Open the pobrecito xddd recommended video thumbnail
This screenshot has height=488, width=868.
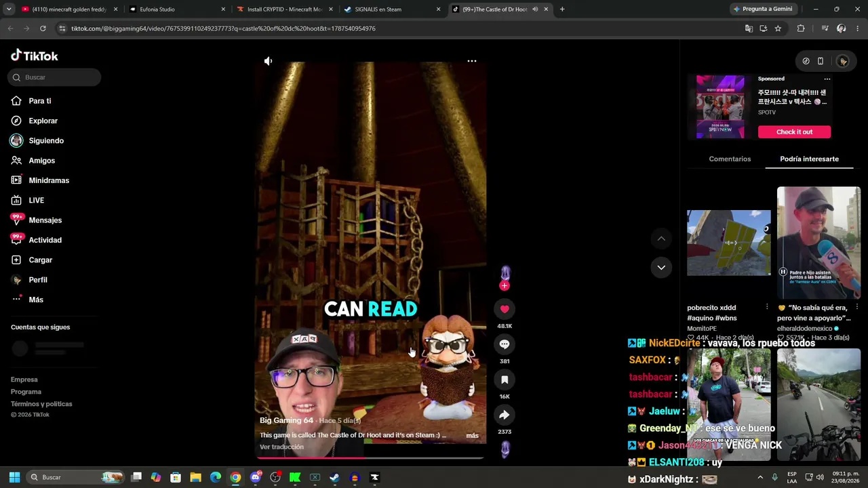[729, 243]
